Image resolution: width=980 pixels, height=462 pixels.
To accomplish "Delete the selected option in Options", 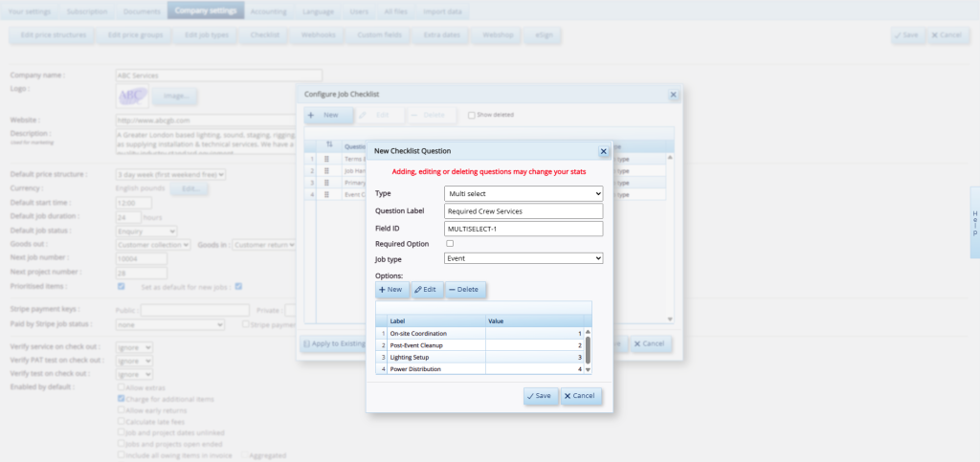I will click(466, 290).
